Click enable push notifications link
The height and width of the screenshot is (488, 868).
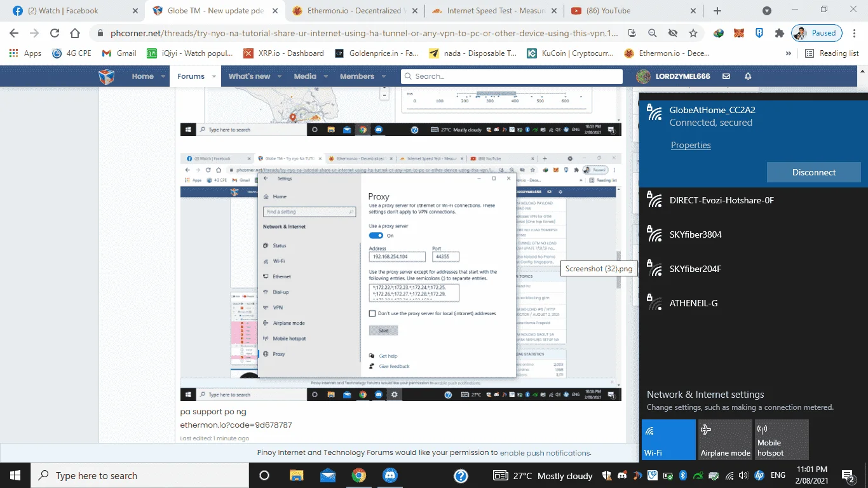tap(545, 453)
